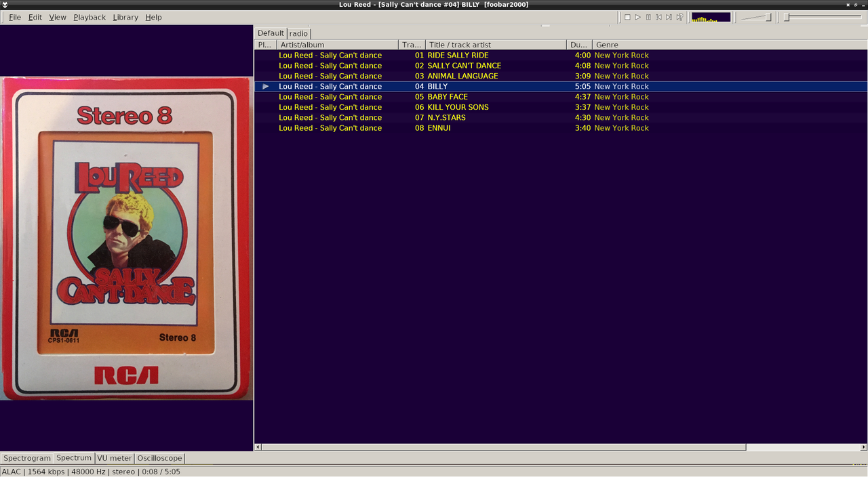The width and height of the screenshot is (868, 477).
Task: Click the 4:00 duration of RIDE SALLY RIDE
Action: click(x=583, y=55)
